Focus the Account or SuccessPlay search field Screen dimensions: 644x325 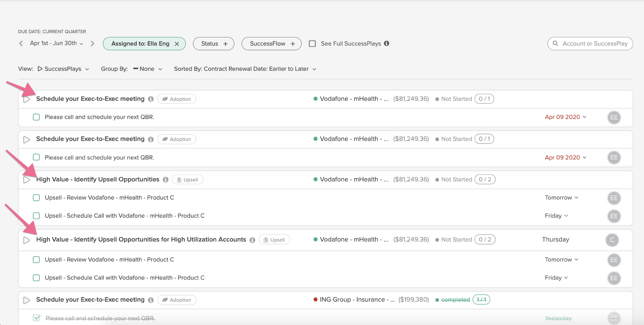pos(590,44)
